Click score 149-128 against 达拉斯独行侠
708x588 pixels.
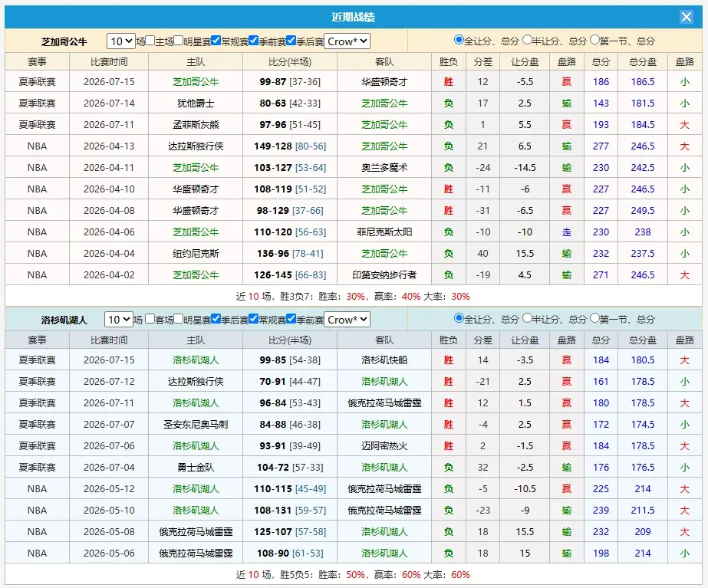click(273, 146)
